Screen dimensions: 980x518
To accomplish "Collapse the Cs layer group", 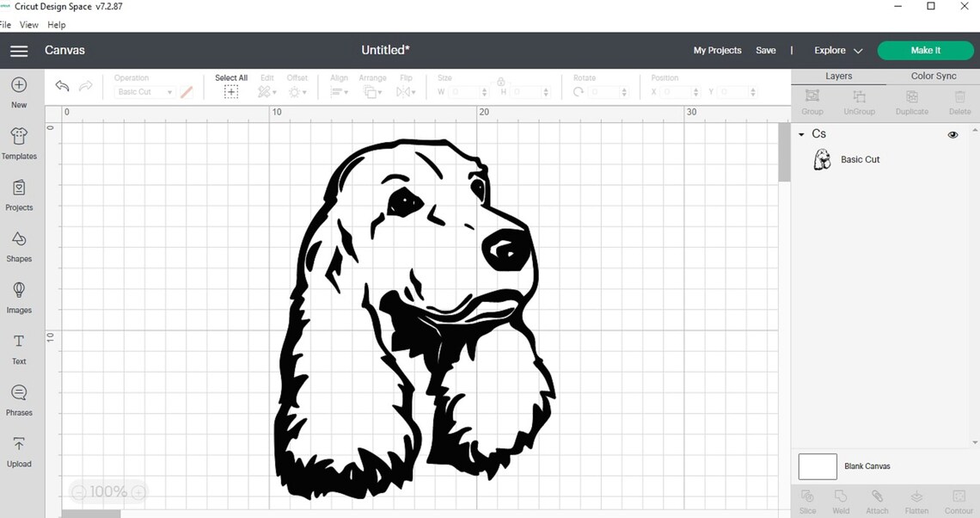I will 802,134.
